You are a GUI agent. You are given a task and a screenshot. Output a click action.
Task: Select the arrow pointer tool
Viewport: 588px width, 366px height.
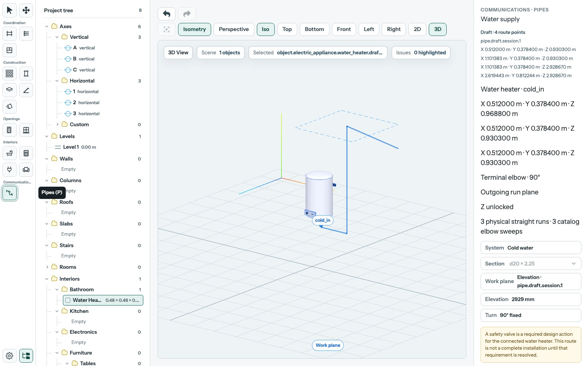click(9, 10)
